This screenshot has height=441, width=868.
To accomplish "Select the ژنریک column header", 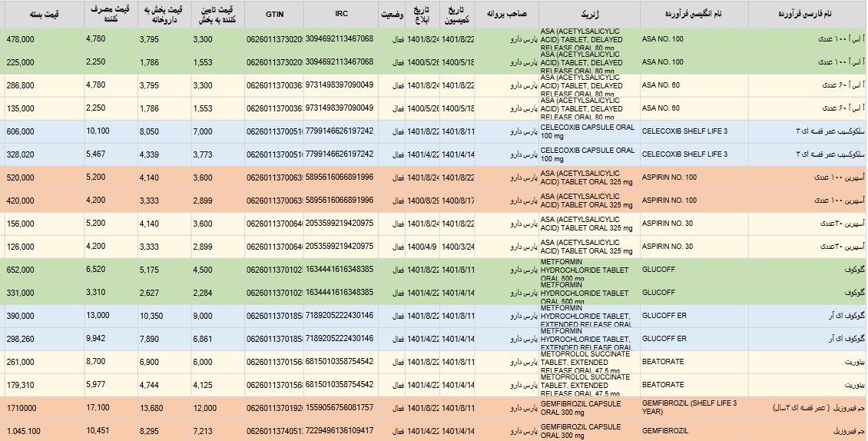I will tap(590, 15).
